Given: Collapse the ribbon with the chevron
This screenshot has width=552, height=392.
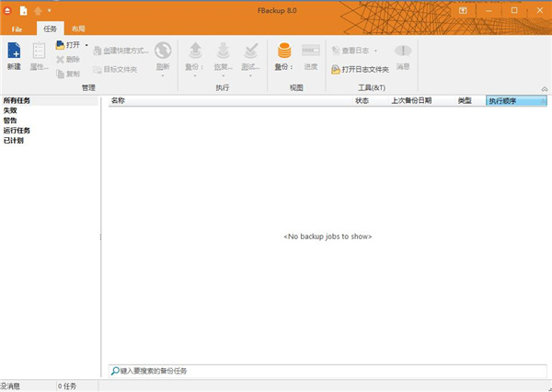Looking at the screenshot, I should tap(545, 89).
